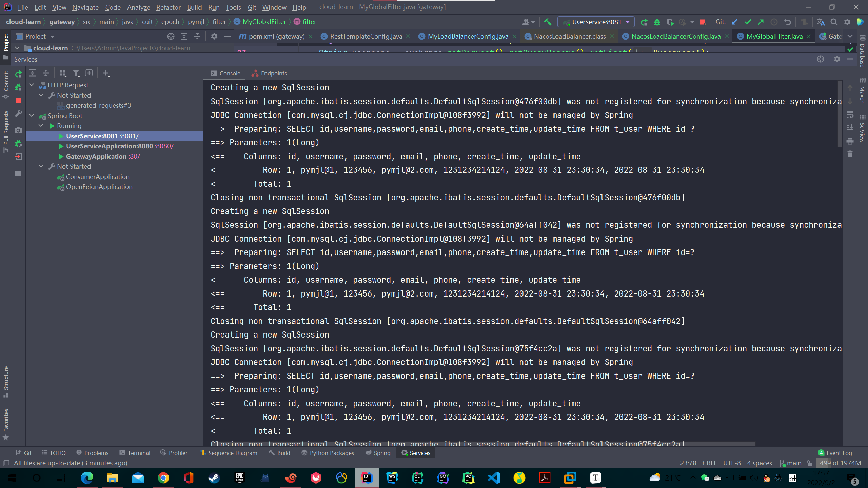This screenshot has height=488, width=868.
Task: Click the thread dump camera icon
Action: (19, 130)
